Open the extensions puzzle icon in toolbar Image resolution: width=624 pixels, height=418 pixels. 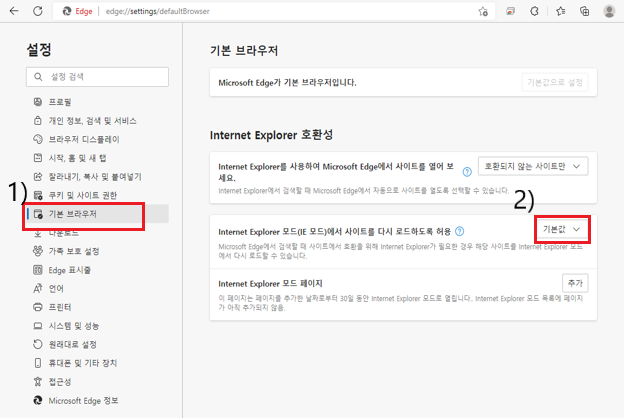click(x=534, y=11)
